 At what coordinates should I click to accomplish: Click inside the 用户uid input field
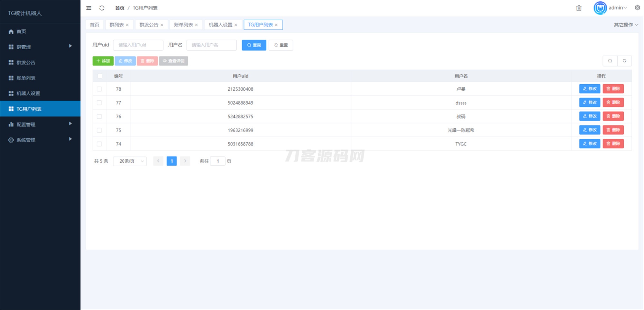[x=138, y=45]
